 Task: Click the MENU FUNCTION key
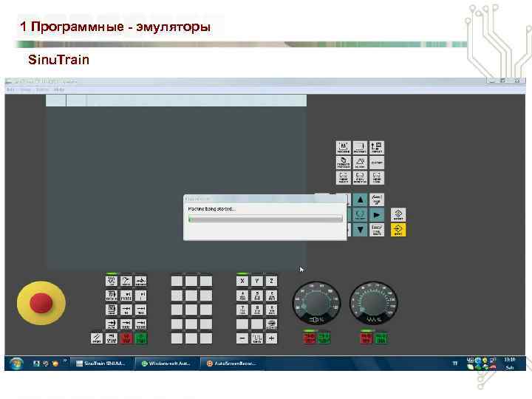tap(360, 177)
